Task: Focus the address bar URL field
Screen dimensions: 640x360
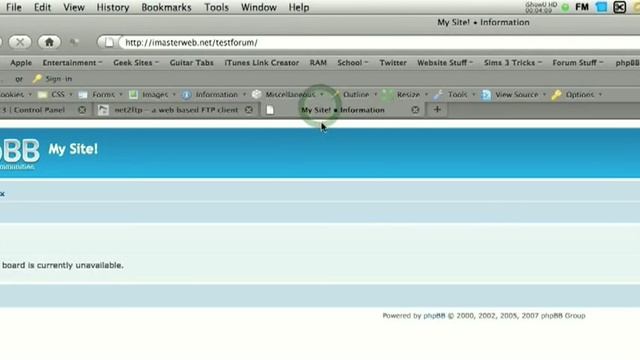Action: [x=380, y=42]
